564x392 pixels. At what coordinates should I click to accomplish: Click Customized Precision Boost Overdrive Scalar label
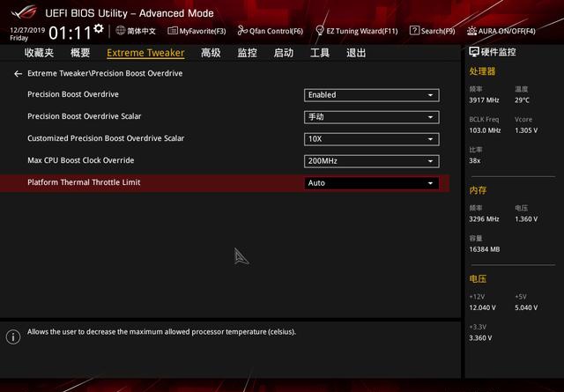coord(106,138)
